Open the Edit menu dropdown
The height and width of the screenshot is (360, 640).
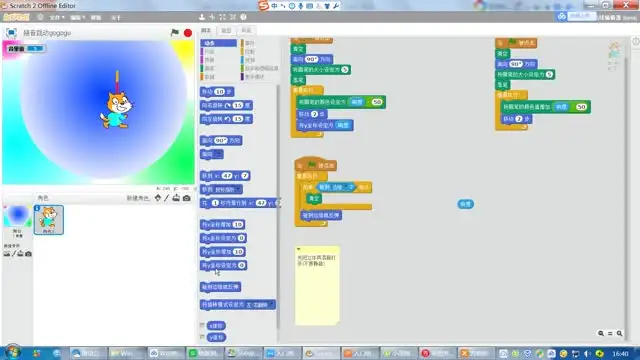click(x=77, y=18)
